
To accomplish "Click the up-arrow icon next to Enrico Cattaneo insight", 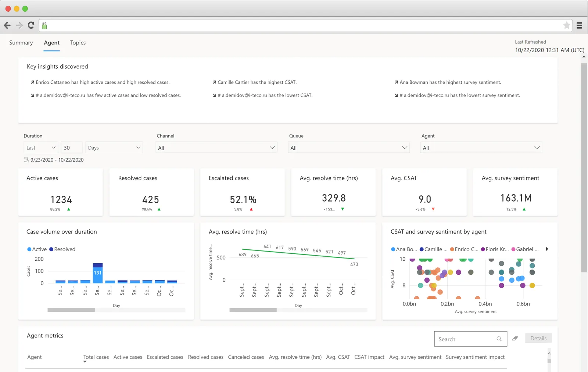I will pyautogui.click(x=32, y=82).
